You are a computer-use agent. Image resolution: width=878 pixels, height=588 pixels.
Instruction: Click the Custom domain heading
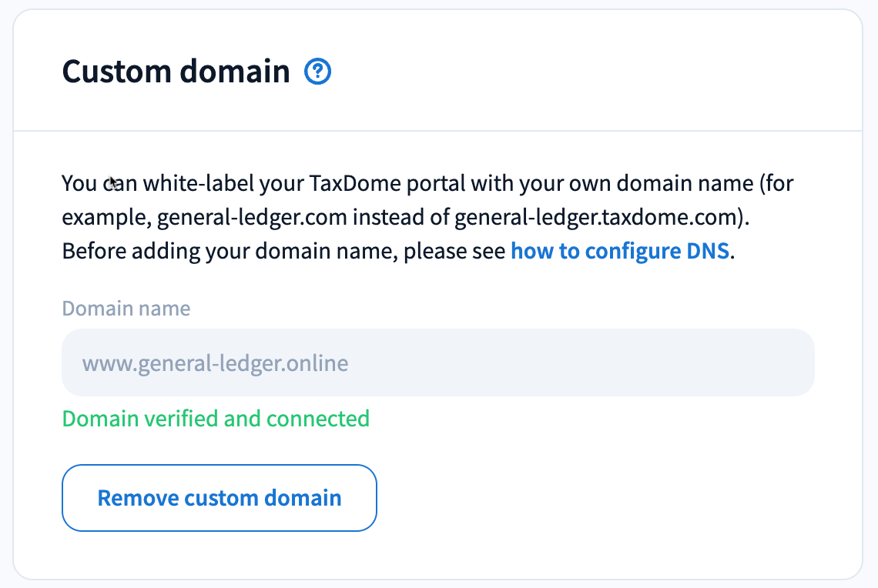(x=176, y=72)
